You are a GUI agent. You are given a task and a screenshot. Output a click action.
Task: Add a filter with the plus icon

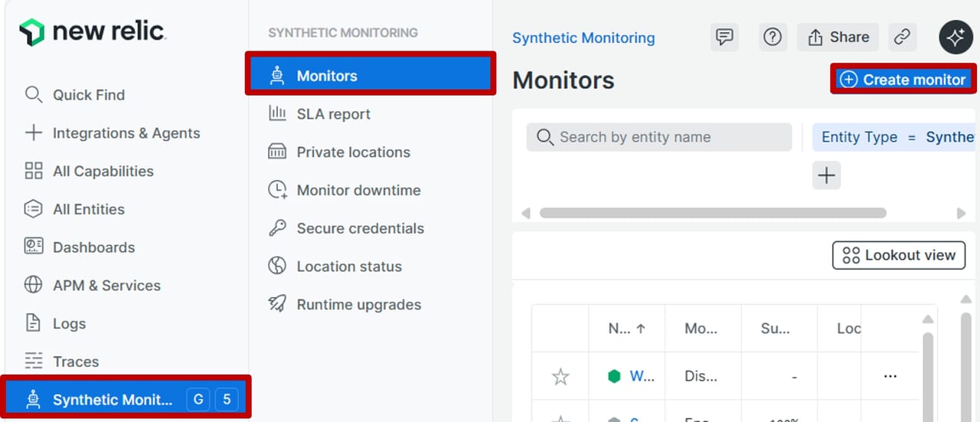tap(826, 175)
